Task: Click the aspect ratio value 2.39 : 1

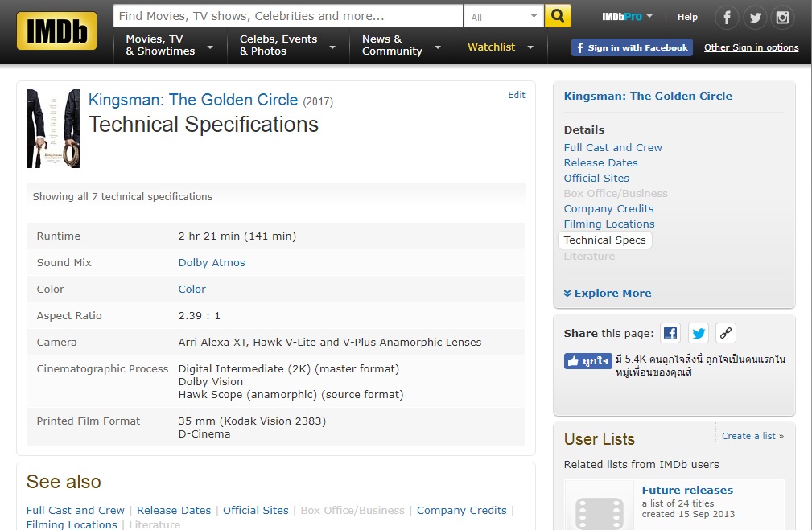Action: click(200, 316)
